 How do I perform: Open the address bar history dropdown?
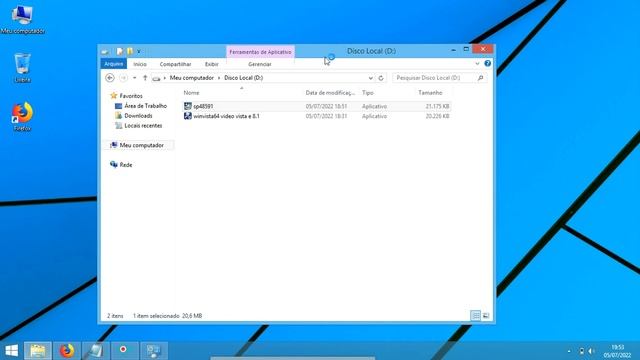[370, 78]
